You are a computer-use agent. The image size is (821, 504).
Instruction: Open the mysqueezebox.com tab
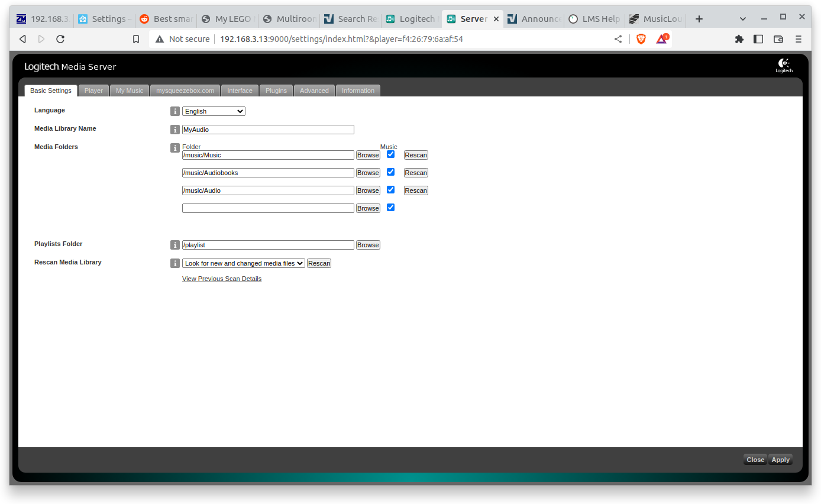[x=185, y=91]
